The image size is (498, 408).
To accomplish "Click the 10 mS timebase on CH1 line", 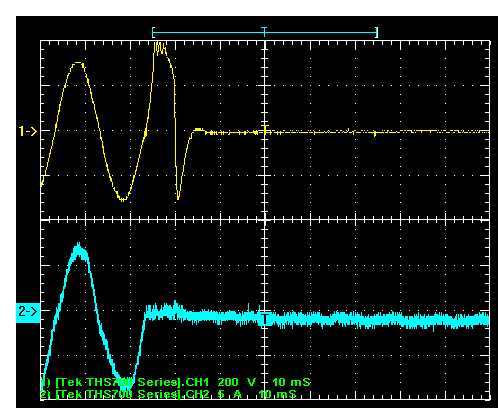I will [x=291, y=382].
